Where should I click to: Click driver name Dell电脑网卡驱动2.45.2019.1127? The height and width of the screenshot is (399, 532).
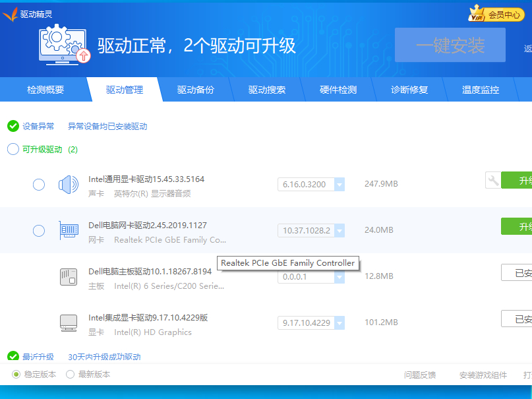148,226
